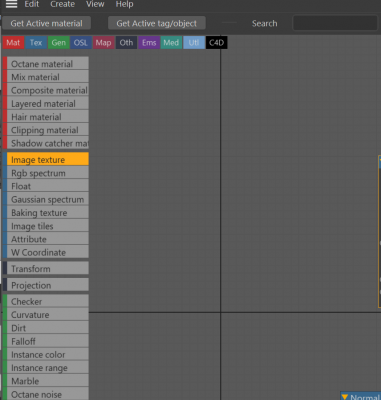The height and width of the screenshot is (400, 381).
Task: Toggle the Map category filter
Action: [x=103, y=43]
